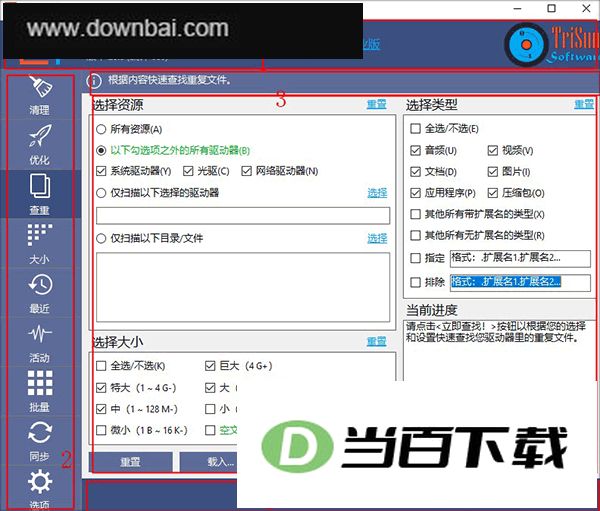Enable the 微小 (1 B ~ 16 K-) size

pos(101,430)
